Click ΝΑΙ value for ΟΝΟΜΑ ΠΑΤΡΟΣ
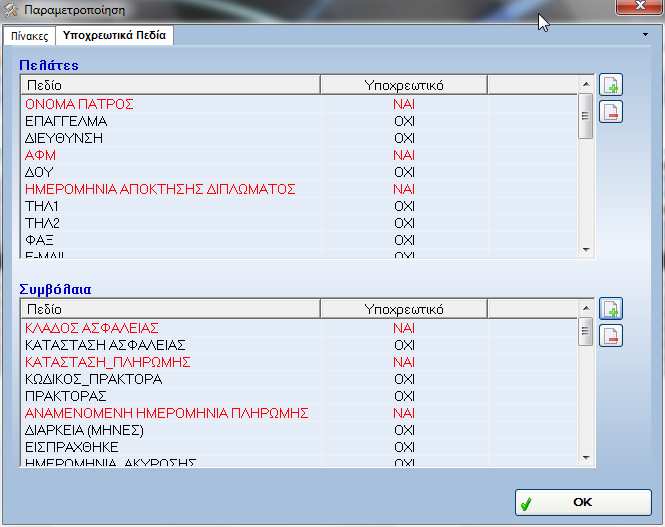This screenshot has width=665, height=527. coord(404,104)
